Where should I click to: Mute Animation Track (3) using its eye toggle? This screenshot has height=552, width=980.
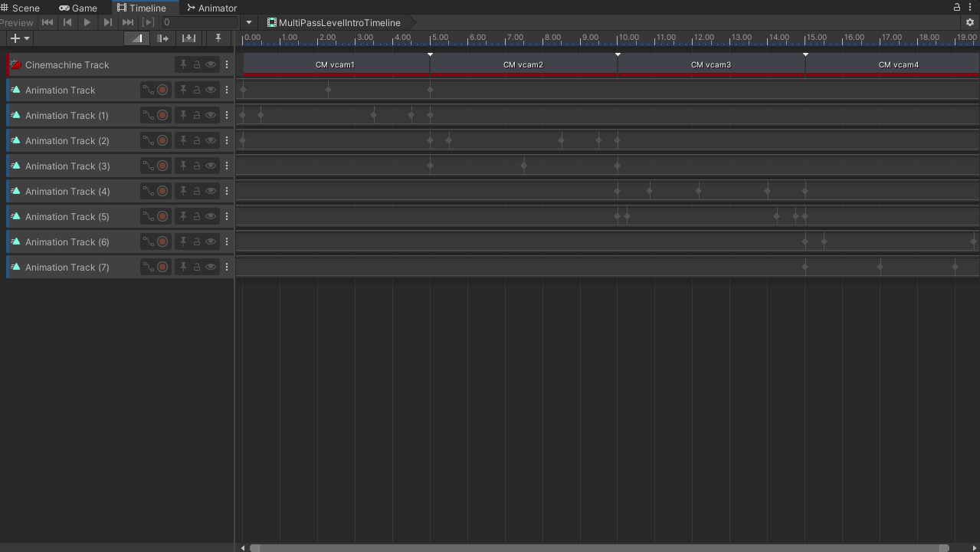click(x=210, y=165)
